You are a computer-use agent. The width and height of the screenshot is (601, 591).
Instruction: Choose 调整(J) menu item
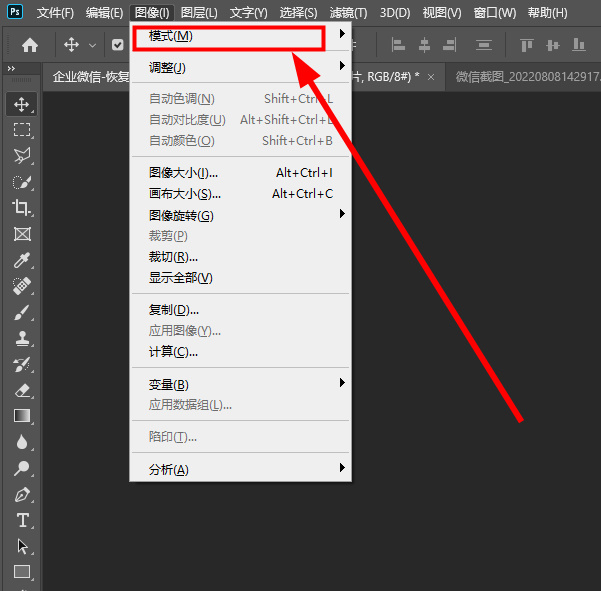240,68
